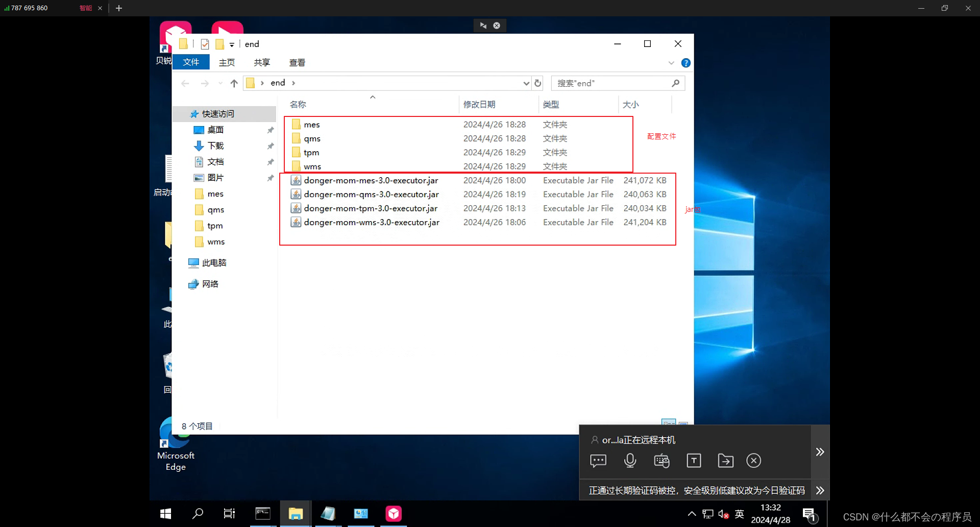
Task: Select 网络 in navigation pane
Action: point(209,284)
